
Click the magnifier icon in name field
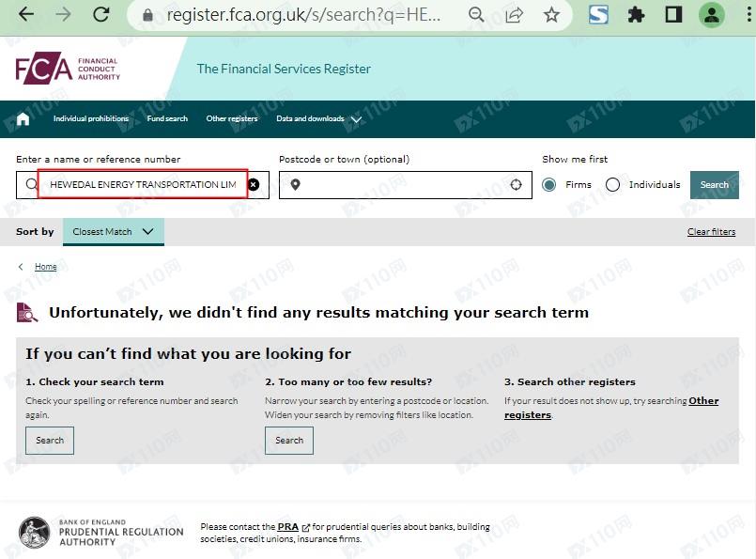tap(31, 184)
